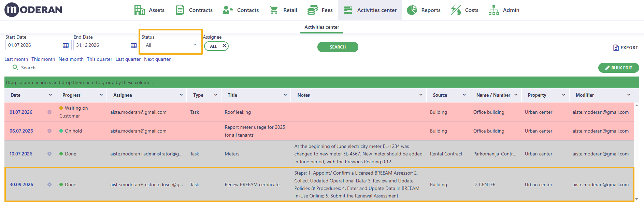
Task: Open gear menu for 01.07.2026 row
Action: click(49, 112)
